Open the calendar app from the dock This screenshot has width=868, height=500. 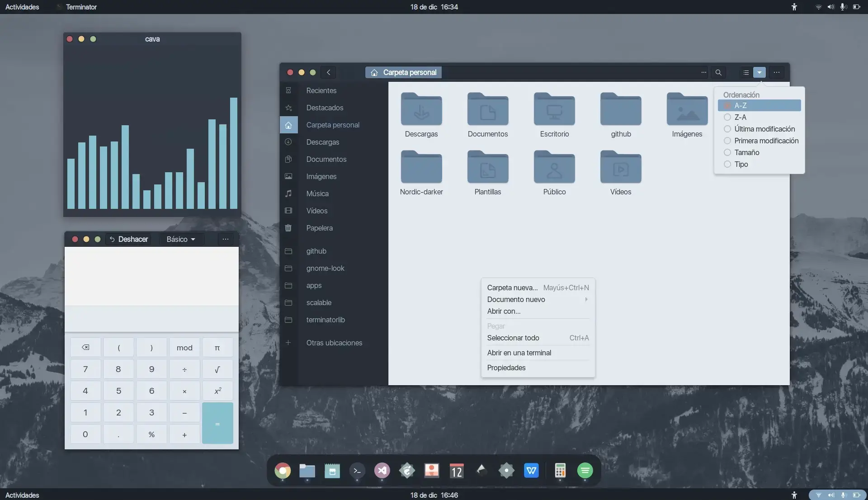(x=457, y=470)
